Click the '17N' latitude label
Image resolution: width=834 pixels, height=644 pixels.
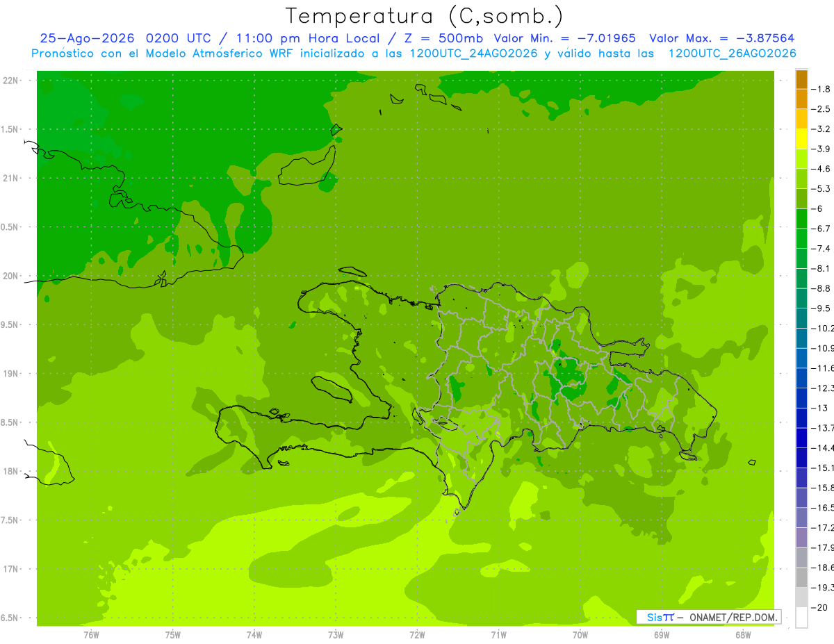(12, 569)
